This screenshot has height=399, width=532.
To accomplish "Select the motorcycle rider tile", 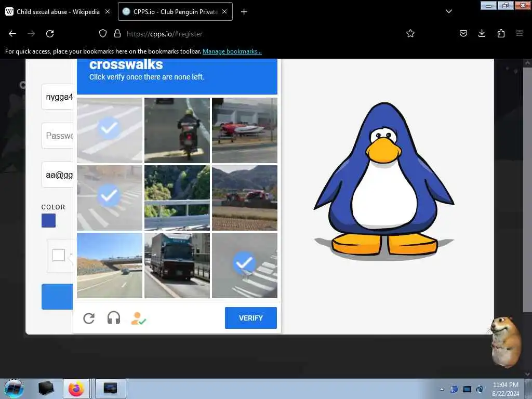I will point(177,130).
